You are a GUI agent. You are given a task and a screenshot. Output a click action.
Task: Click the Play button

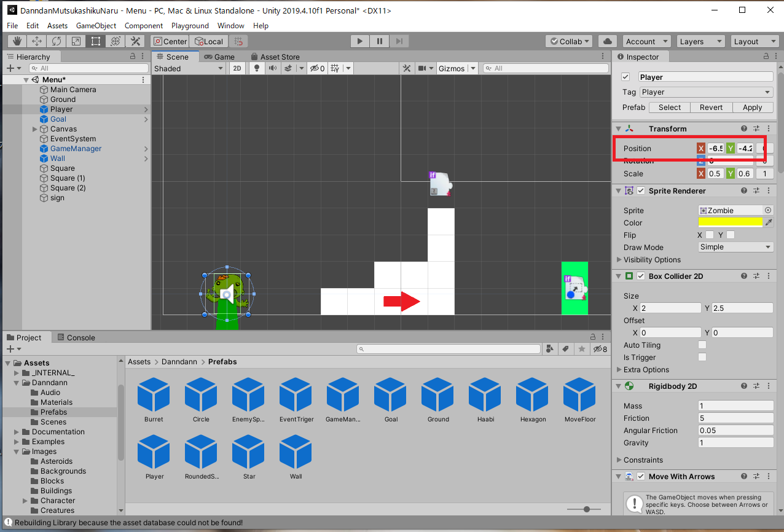(x=360, y=41)
